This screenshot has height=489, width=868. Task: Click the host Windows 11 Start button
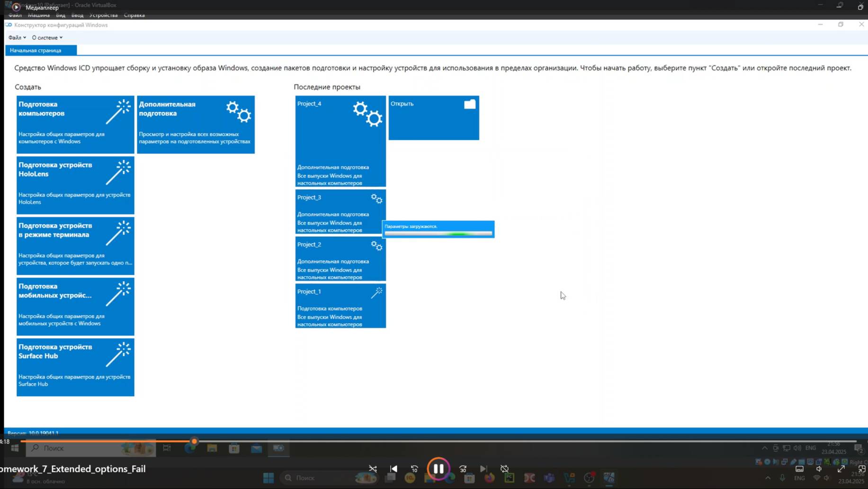268,478
